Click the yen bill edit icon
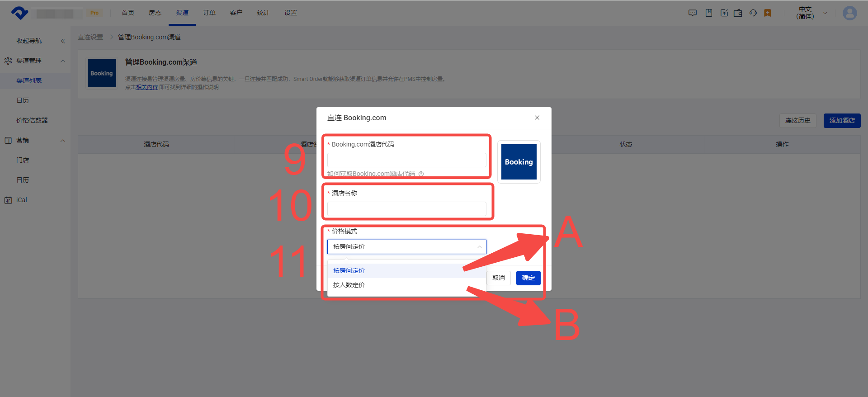Viewport: 868px width, 397px height. coord(724,13)
